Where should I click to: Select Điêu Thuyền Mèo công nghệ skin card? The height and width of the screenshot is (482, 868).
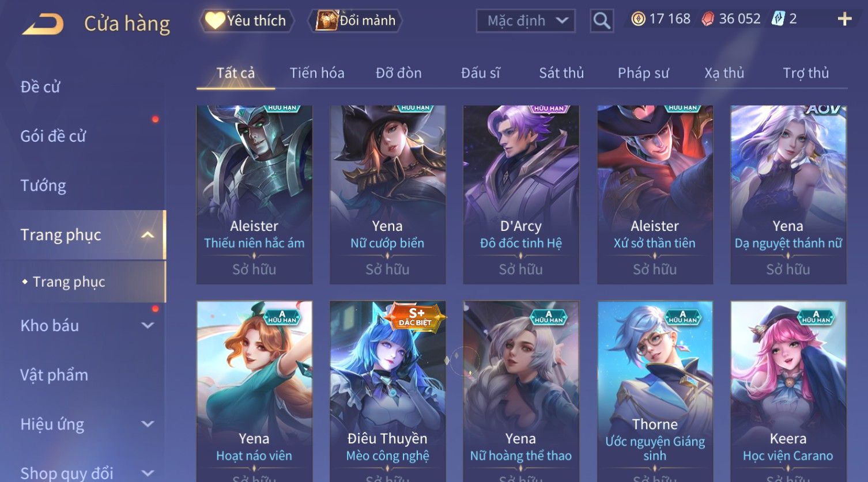pyautogui.click(x=387, y=391)
